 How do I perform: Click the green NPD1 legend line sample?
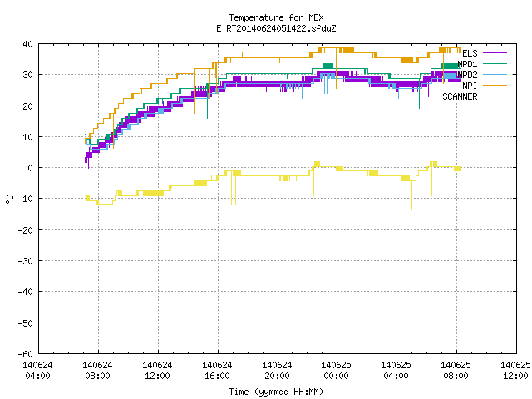[495, 63]
